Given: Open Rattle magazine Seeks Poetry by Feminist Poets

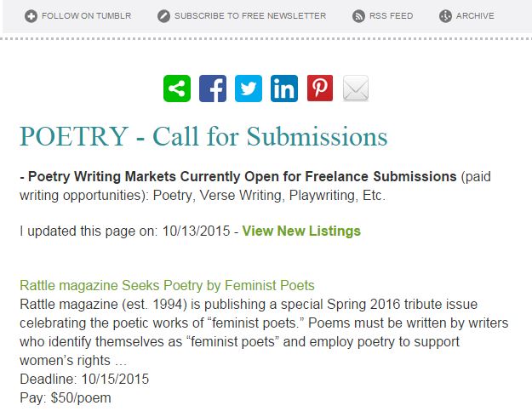Looking at the screenshot, I should click(167, 285).
